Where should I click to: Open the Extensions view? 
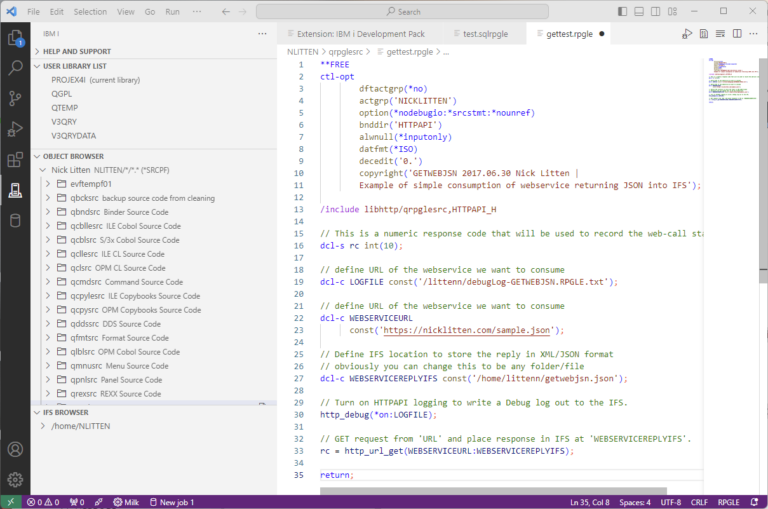point(15,160)
